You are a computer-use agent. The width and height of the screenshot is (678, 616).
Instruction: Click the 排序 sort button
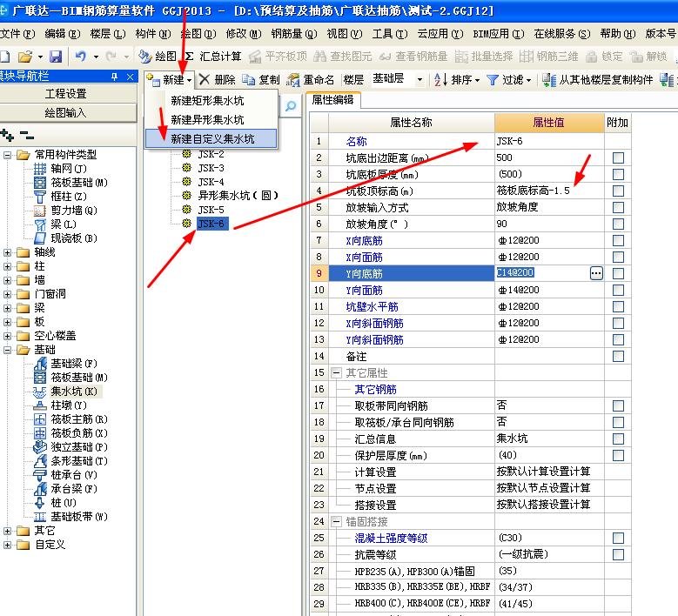457,79
